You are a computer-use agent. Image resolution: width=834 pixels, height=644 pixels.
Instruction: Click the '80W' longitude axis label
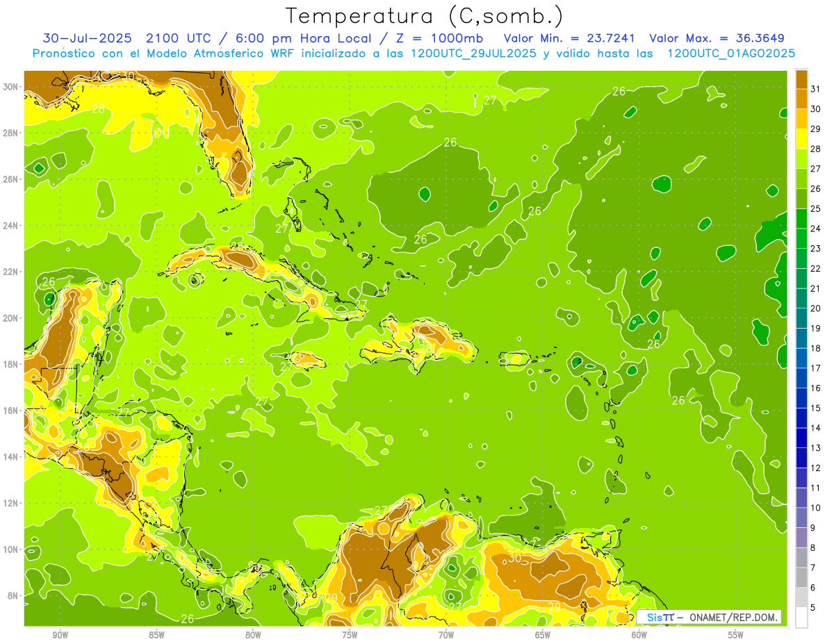click(x=253, y=635)
